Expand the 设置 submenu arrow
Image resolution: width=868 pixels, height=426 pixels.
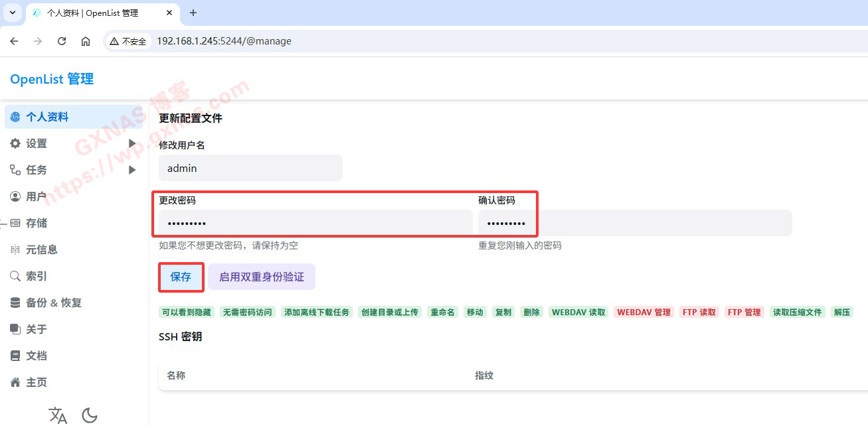(x=132, y=143)
